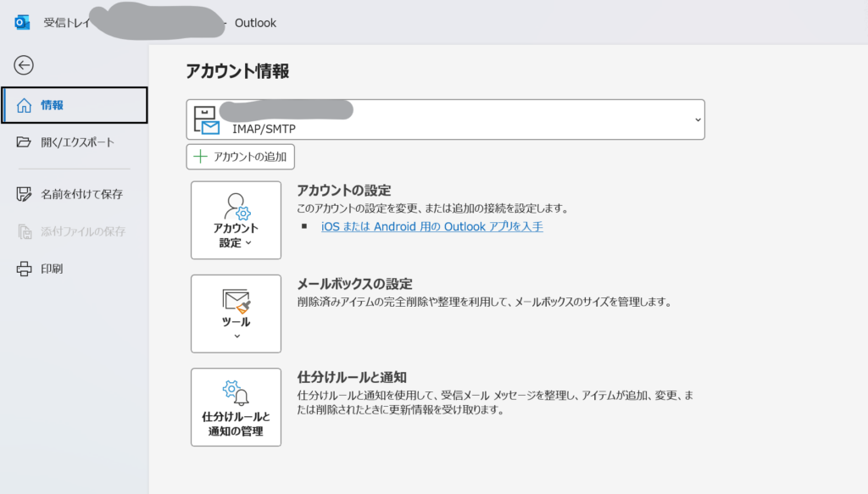Click the printer icon beside 印刷
Viewport: 868px width, 494px height.
[x=25, y=269]
